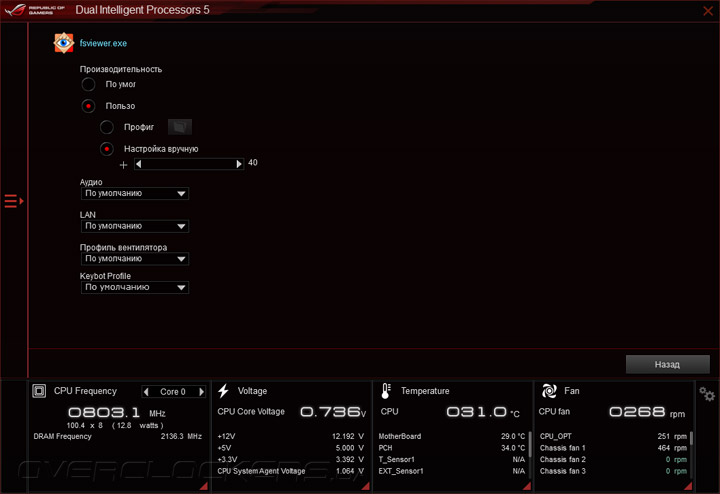Viewport: 720px width, 494px height.
Task: Decrease manual slider with left arrow
Action: coord(139,164)
